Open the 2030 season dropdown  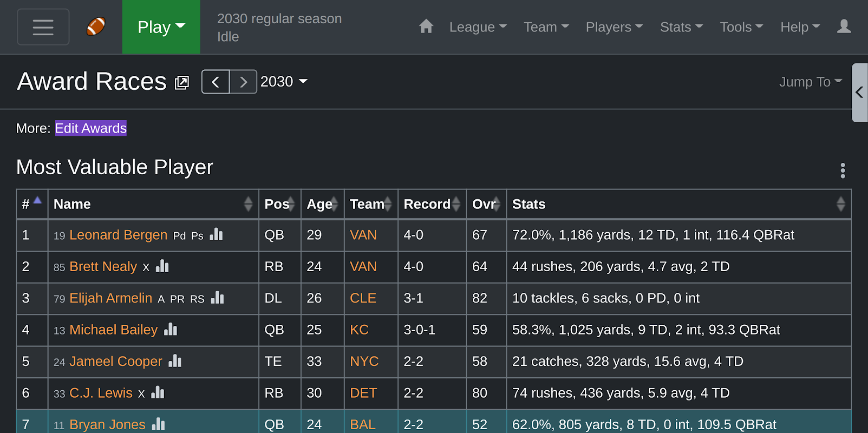(x=284, y=82)
